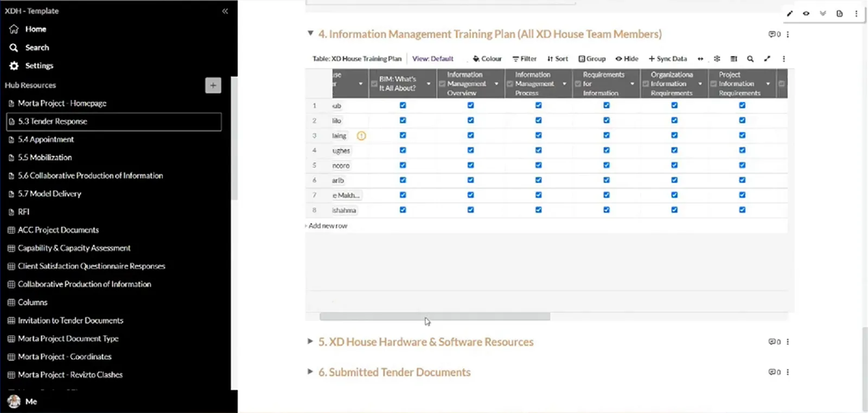Open section 6 heading three-dot menu

[788, 372]
